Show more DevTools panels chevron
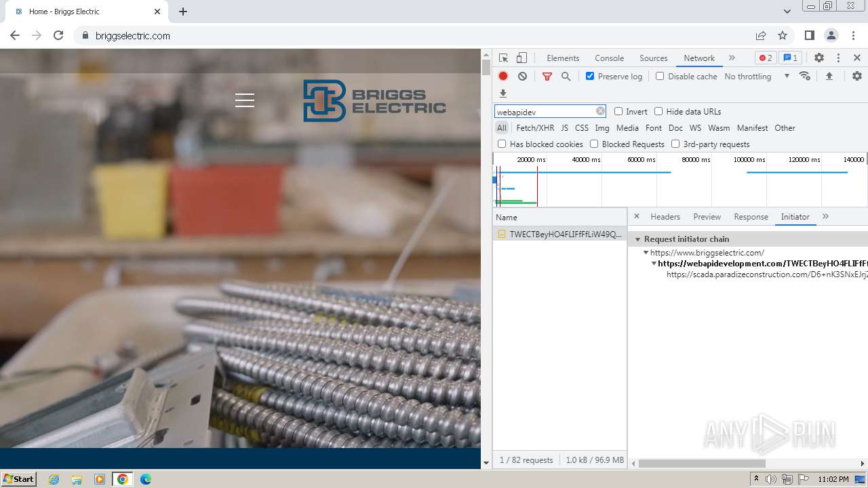Viewport: 868px width, 488px height. 732,58
